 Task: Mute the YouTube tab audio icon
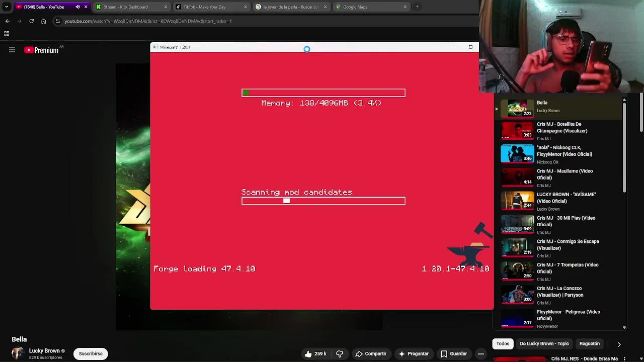click(77, 7)
